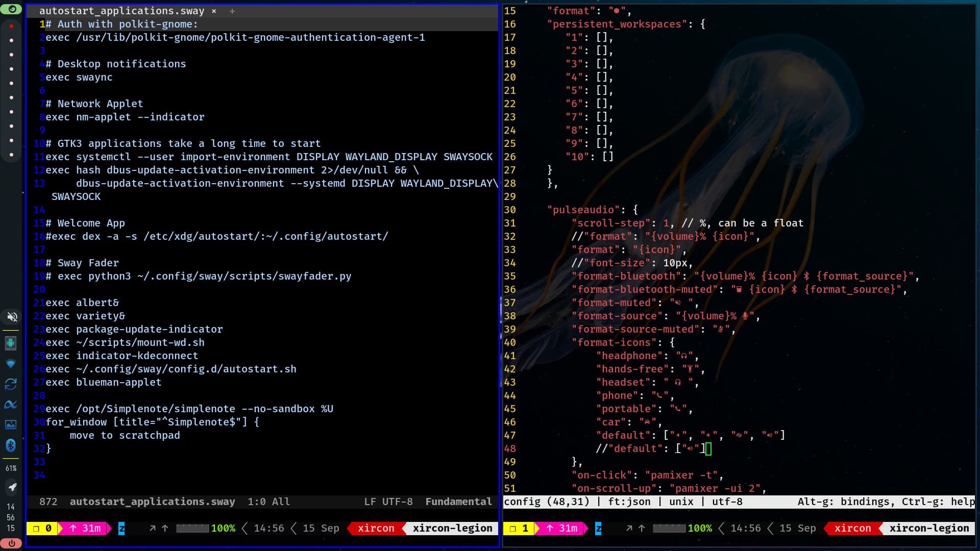980x551 pixels.
Task: Select tmux window 1 in right pane
Action: [x=519, y=528]
